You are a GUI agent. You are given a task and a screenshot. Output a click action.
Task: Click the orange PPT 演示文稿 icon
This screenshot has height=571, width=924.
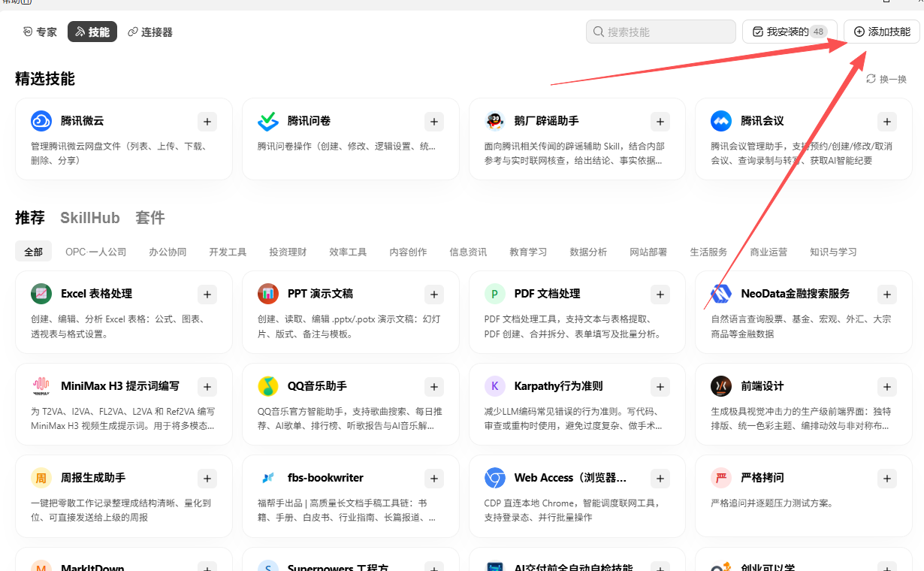click(268, 294)
